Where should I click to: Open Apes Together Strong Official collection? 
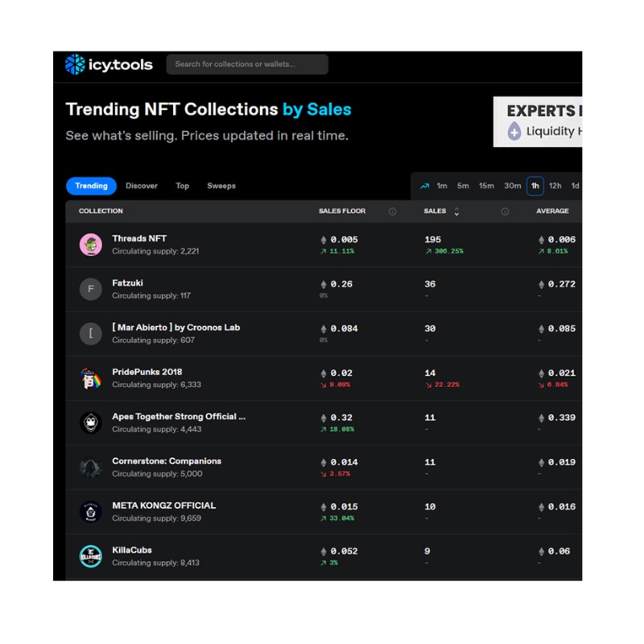click(179, 416)
